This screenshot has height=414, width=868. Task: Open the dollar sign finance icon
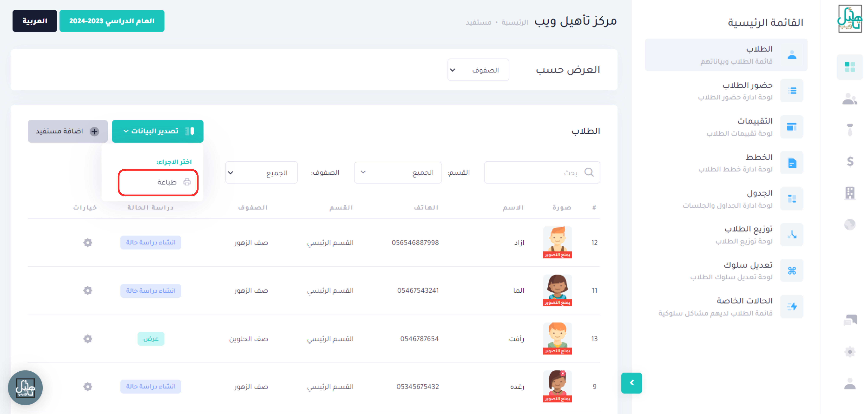tap(850, 162)
